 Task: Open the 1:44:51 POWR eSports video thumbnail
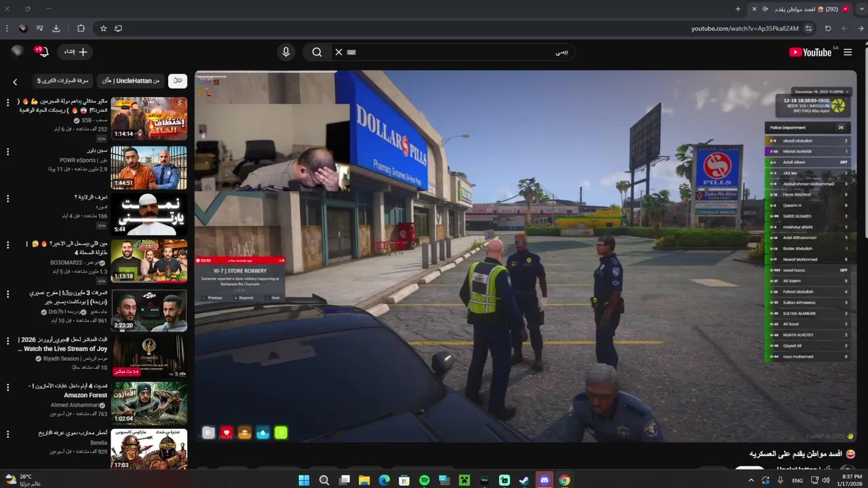149,167
